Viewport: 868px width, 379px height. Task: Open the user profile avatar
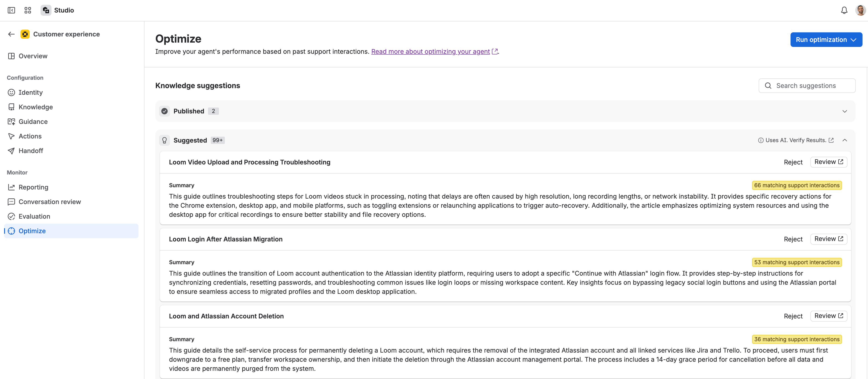(x=860, y=10)
